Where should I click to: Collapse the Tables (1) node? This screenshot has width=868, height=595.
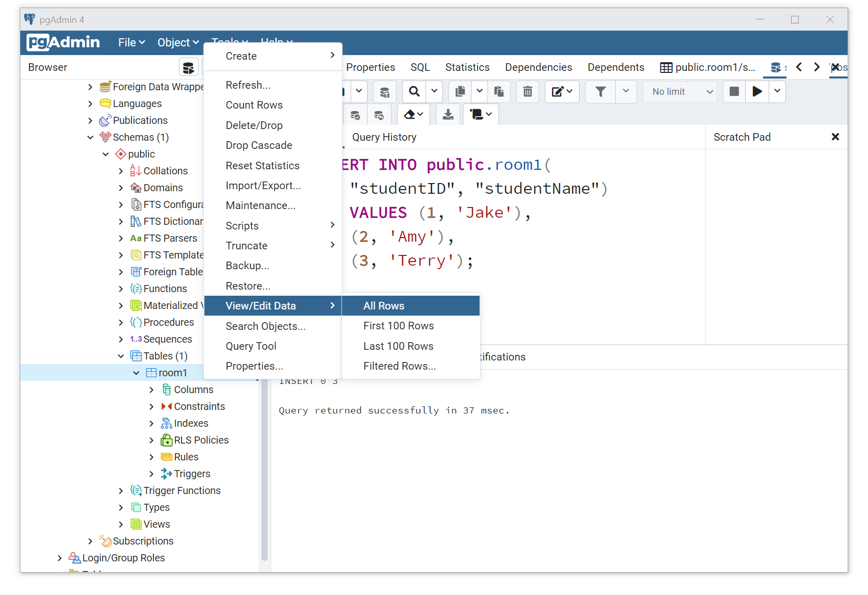click(121, 356)
